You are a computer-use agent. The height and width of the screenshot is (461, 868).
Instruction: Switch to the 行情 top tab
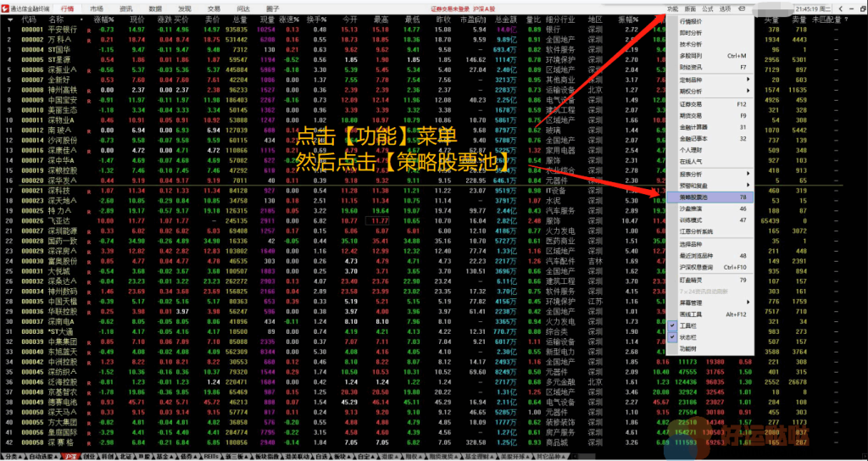pyautogui.click(x=68, y=8)
